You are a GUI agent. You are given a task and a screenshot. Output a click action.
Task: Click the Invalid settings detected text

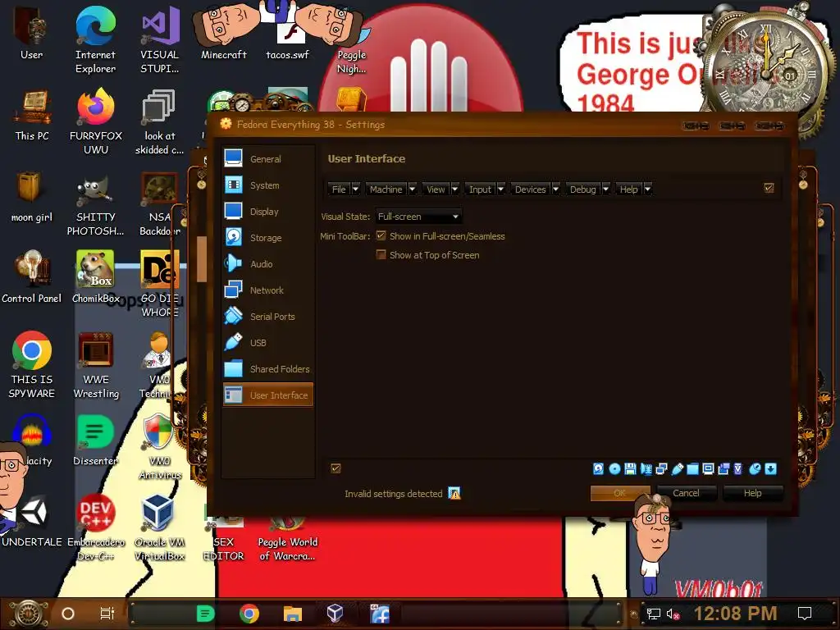click(393, 494)
